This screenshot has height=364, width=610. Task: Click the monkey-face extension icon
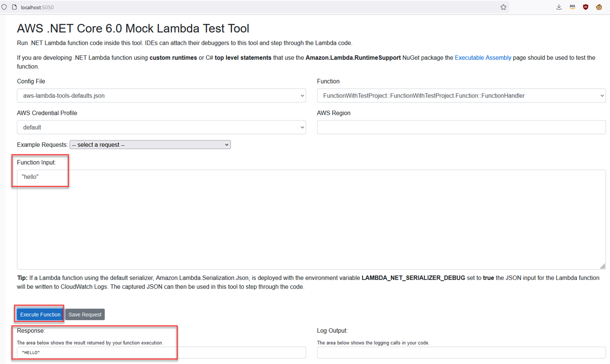tap(599, 7)
